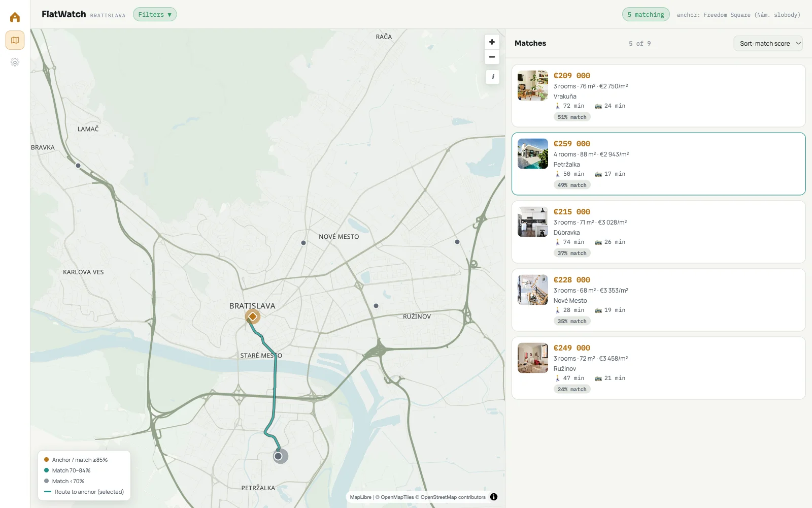
Task: Click the 24% match badge
Action: [572, 389]
